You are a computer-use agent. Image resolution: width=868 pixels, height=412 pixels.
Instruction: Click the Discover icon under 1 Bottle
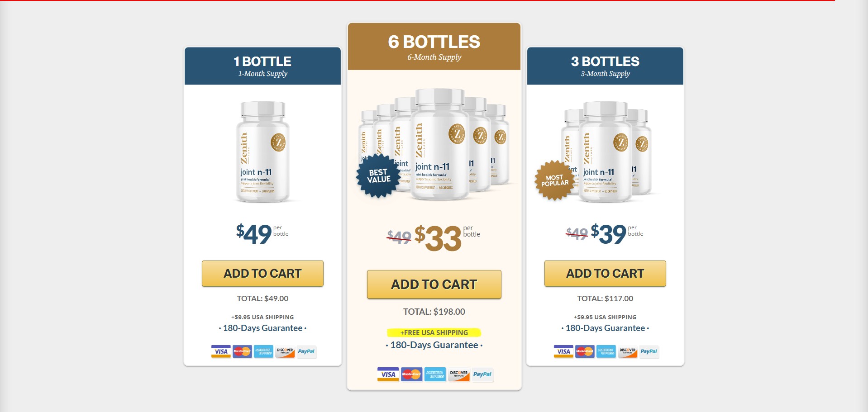pos(285,351)
